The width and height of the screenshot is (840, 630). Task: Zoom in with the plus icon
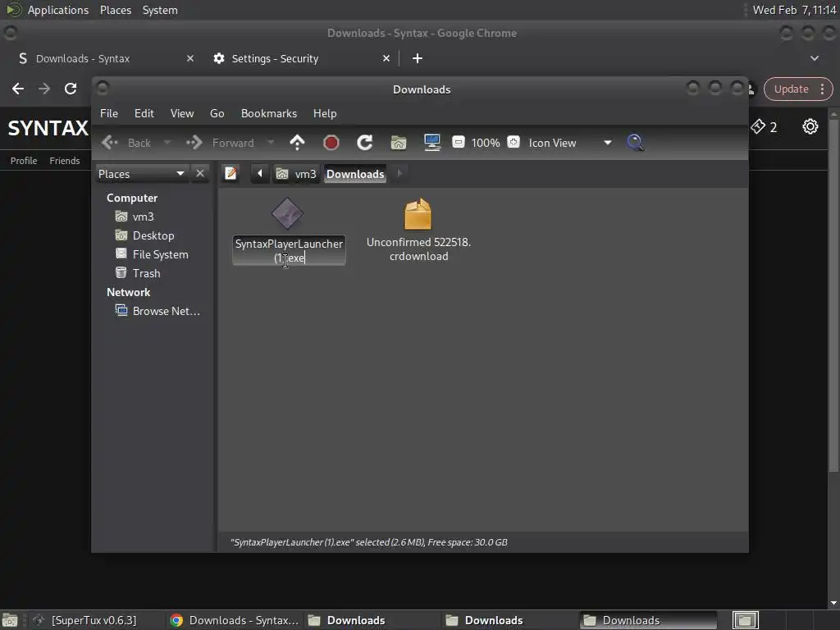click(x=514, y=142)
